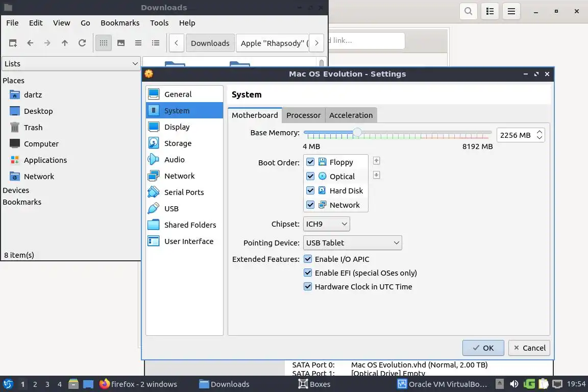
Task: Click Apple "Rhapsody" path bar button
Action: [273, 43]
